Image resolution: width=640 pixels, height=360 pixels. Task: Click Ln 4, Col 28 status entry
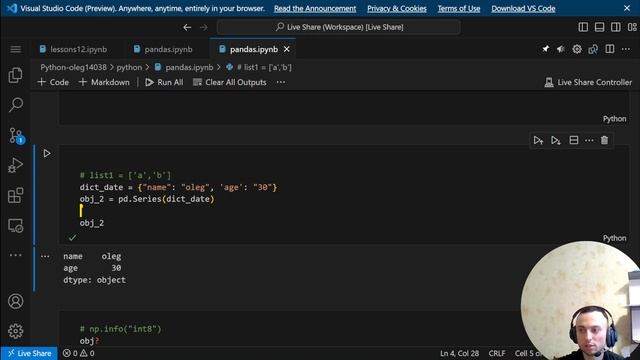click(459, 353)
